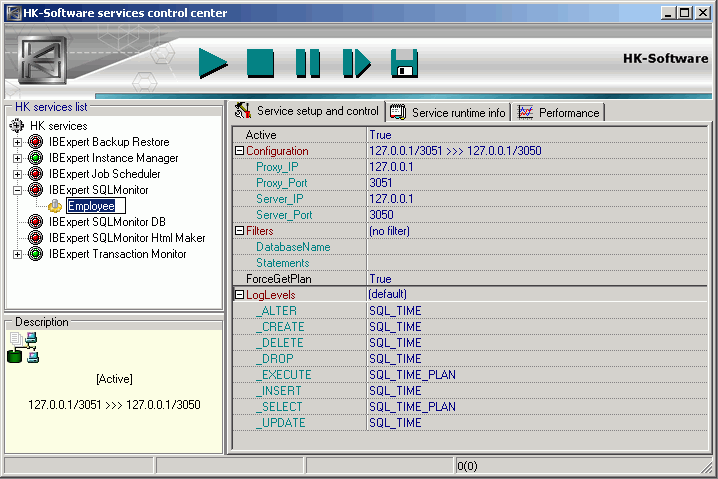This screenshot has width=718, height=479.
Task: Collapse IBExpert SQLMonitor node
Action: [17, 190]
